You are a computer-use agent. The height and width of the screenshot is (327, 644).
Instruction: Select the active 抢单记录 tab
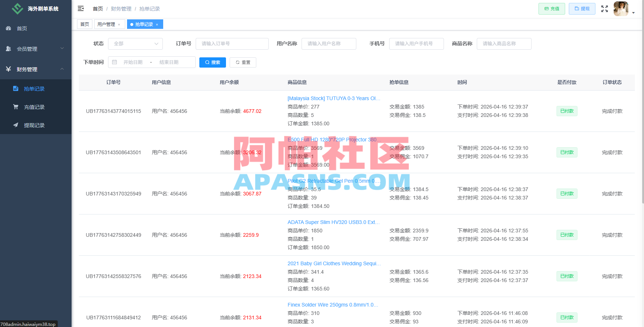[x=145, y=24]
